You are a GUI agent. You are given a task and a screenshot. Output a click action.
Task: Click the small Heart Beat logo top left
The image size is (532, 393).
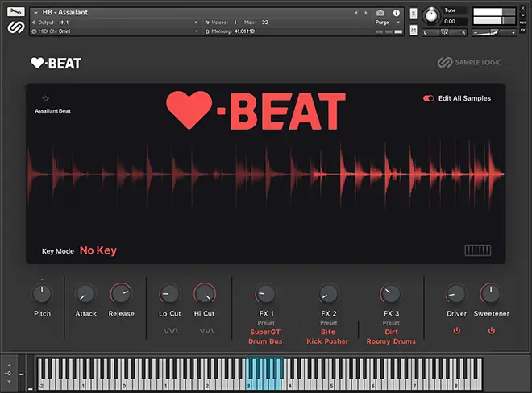pyautogui.click(x=56, y=63)
